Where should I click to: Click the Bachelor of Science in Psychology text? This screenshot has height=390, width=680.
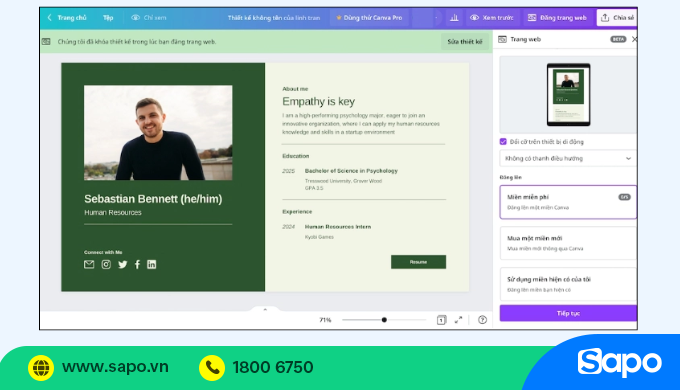(351, 171)
